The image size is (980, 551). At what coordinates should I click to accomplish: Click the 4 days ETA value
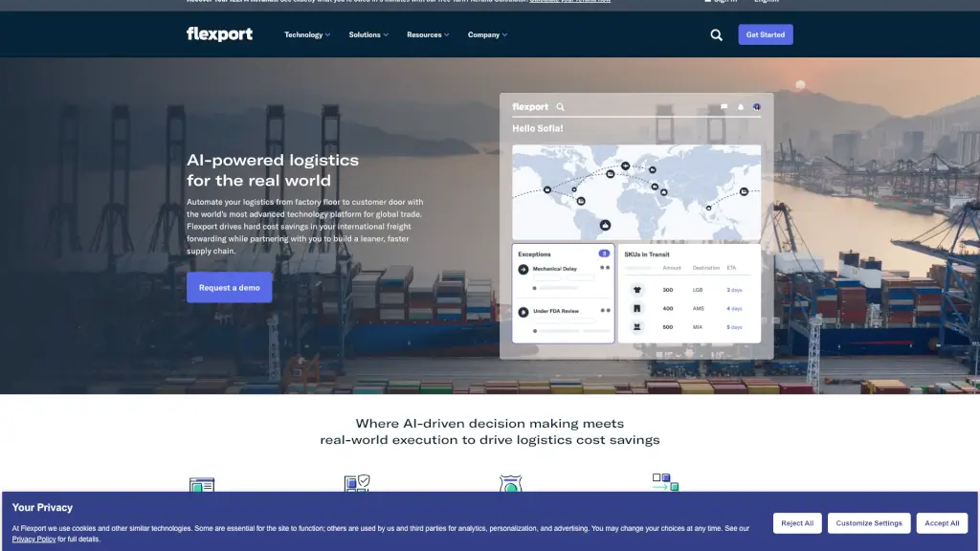click(x=734, y=309)
